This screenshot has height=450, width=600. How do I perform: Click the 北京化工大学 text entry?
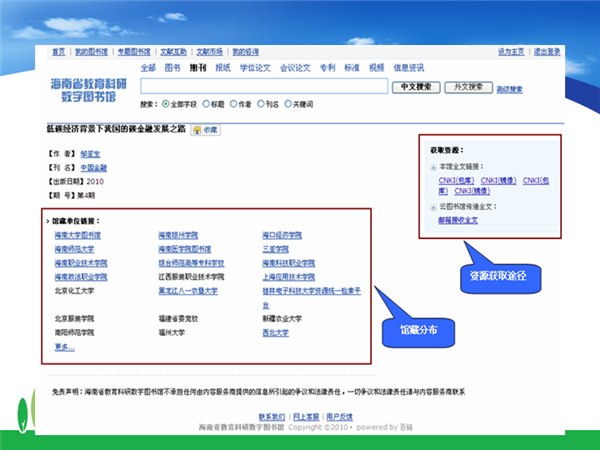(74, 291)
